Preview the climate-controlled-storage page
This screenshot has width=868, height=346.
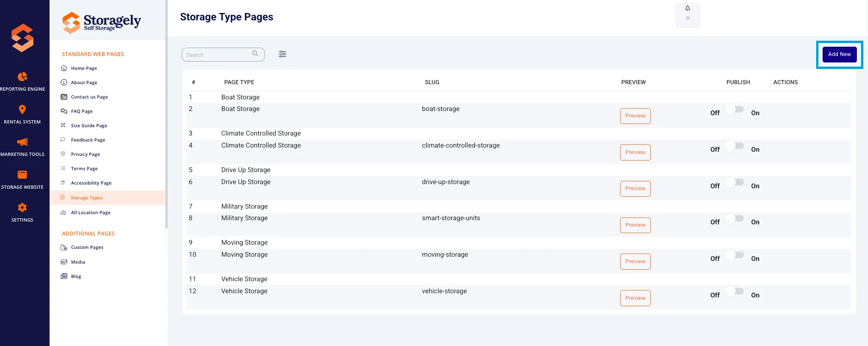click(635, 152)
